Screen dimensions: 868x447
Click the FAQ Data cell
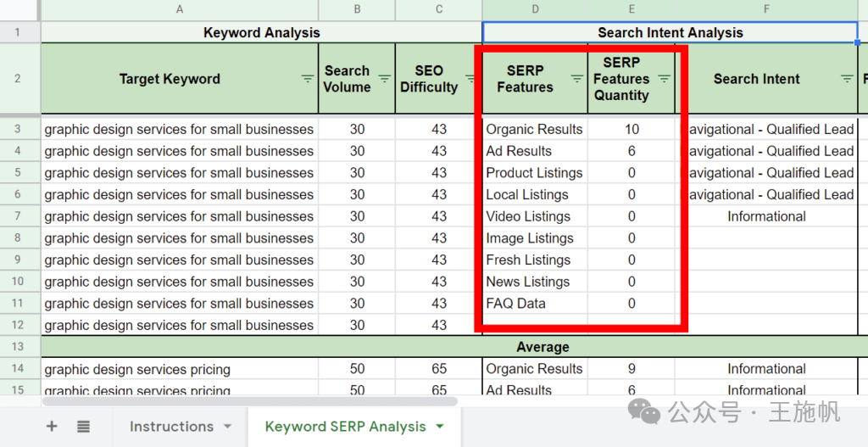535,304
